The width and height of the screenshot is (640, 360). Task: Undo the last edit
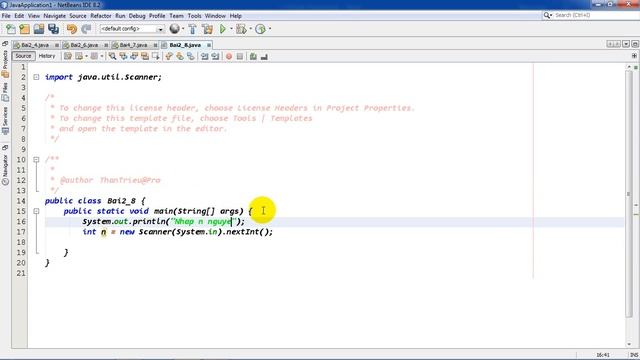tap(72, 29)
